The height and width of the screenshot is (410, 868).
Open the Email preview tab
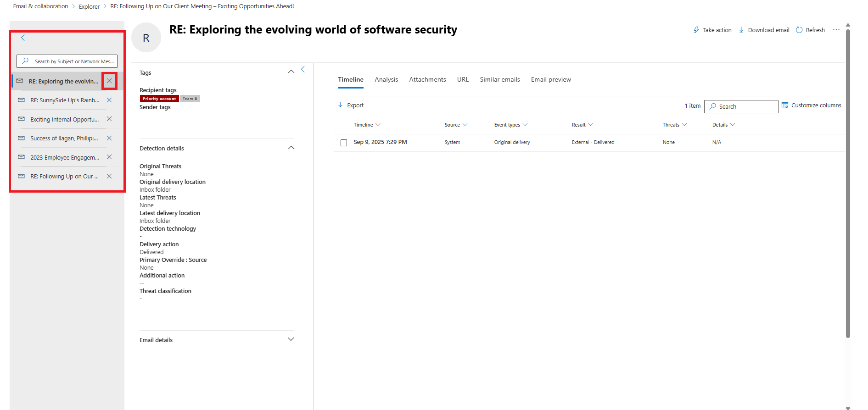point(551,79)
